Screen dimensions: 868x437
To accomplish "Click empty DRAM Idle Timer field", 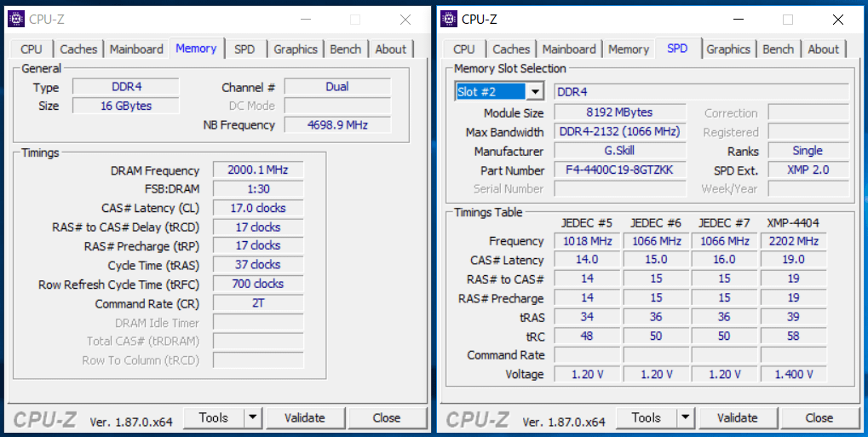I will pos(258,322).
